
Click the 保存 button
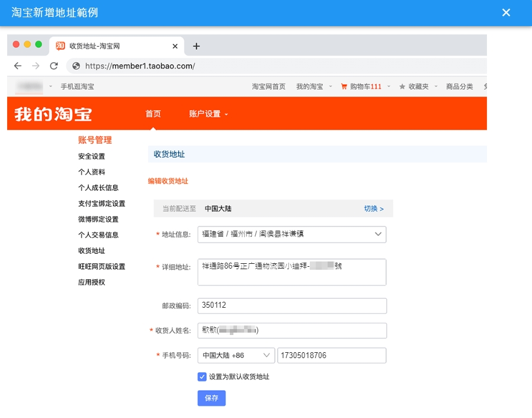click(211, 398)
